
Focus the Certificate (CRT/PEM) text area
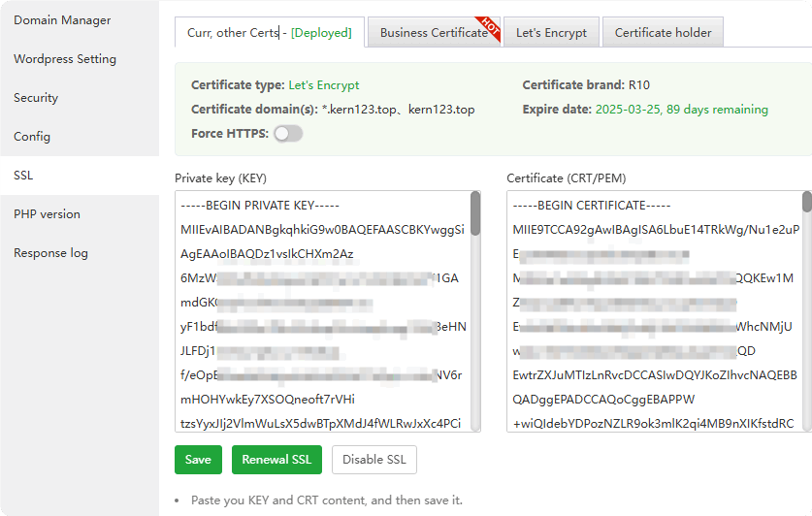point(654,310)
